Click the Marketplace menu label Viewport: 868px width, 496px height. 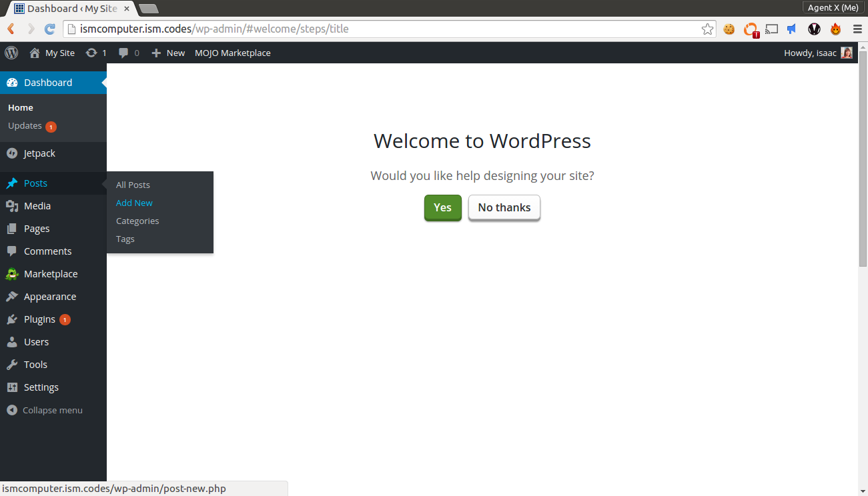tap(51, 274)
